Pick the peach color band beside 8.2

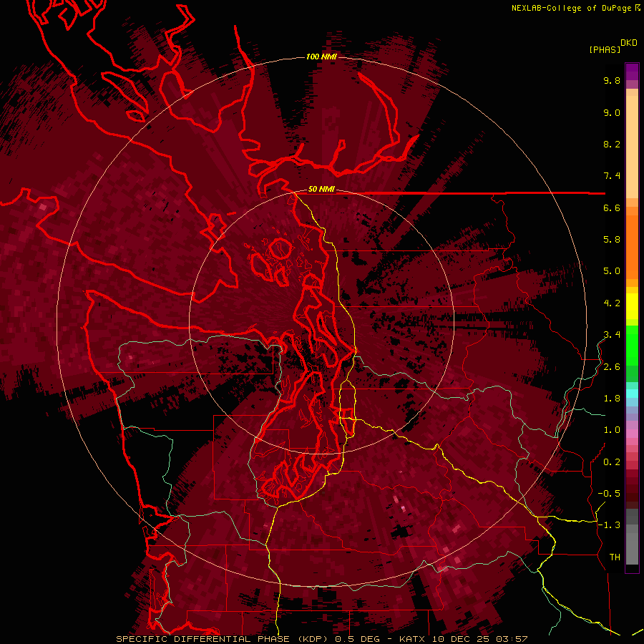(632, 147)
